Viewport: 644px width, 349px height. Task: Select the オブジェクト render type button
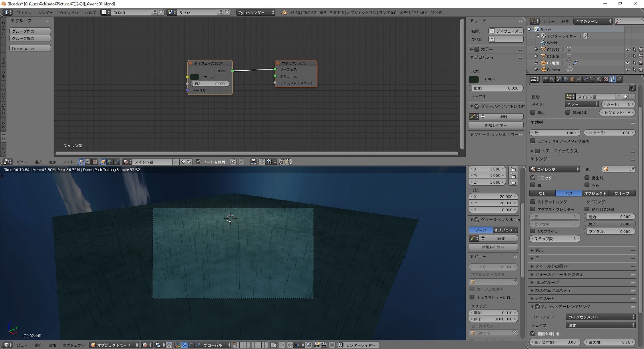pos(595,194)
